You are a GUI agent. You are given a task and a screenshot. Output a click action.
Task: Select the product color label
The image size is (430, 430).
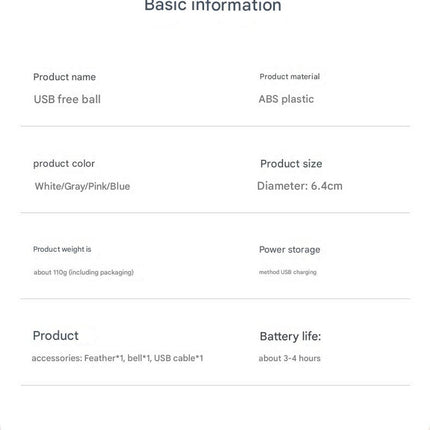click(x=64, y=164)
